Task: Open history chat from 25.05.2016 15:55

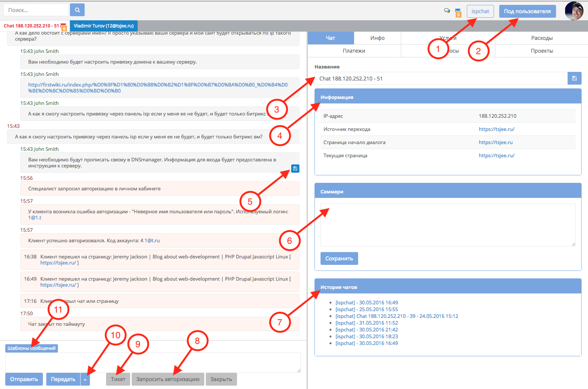Action: point(367,309)
